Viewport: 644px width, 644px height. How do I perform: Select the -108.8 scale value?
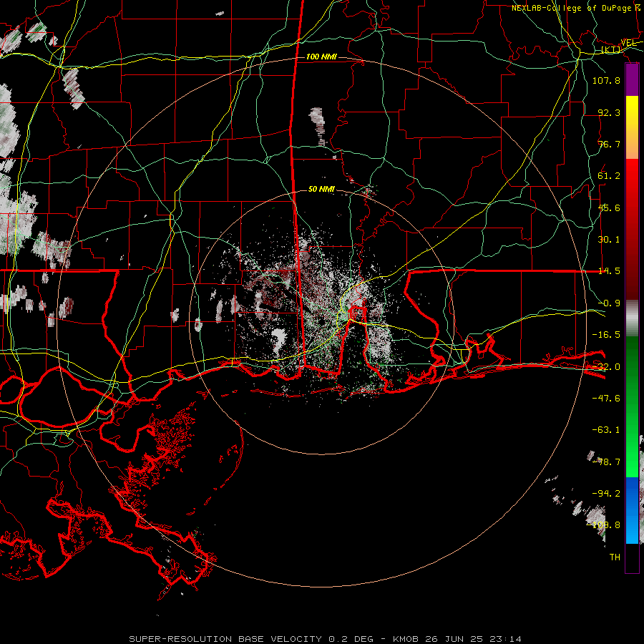tap(603, 525)
